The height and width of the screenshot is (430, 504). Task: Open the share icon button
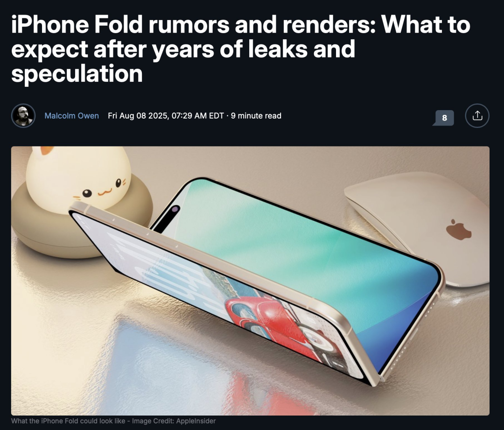pyautogui.click(x=477, y=116)
